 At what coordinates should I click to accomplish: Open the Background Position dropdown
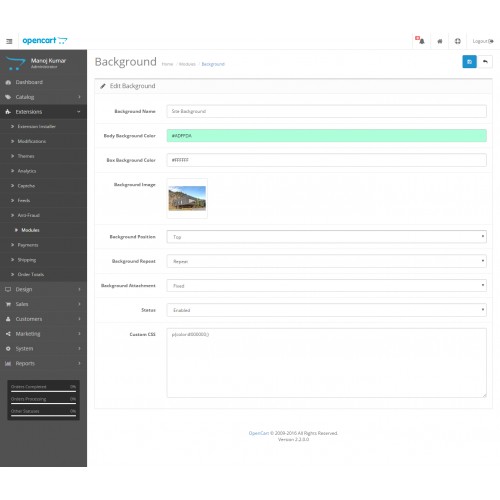pos(326,237)
